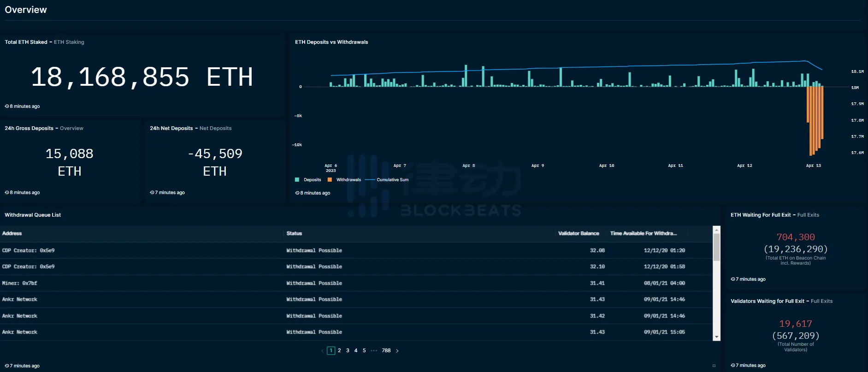This screenshot has width=868, height=372.
Task: Jump to last page 788
Action: coord(386,351)
